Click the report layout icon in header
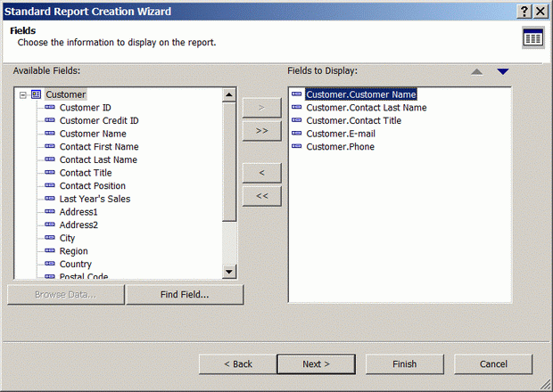Viewport: 553px width, 392px height. click(x=532, y=37)
